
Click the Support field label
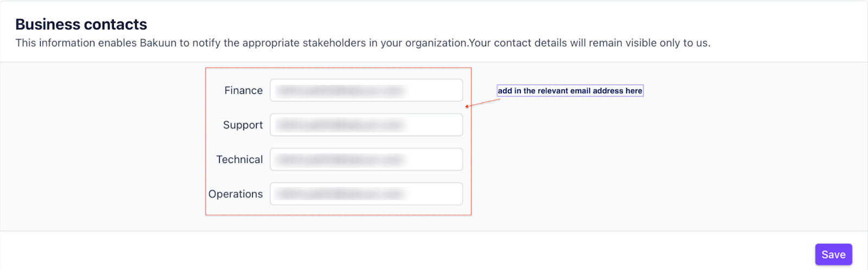click(242, 125)
